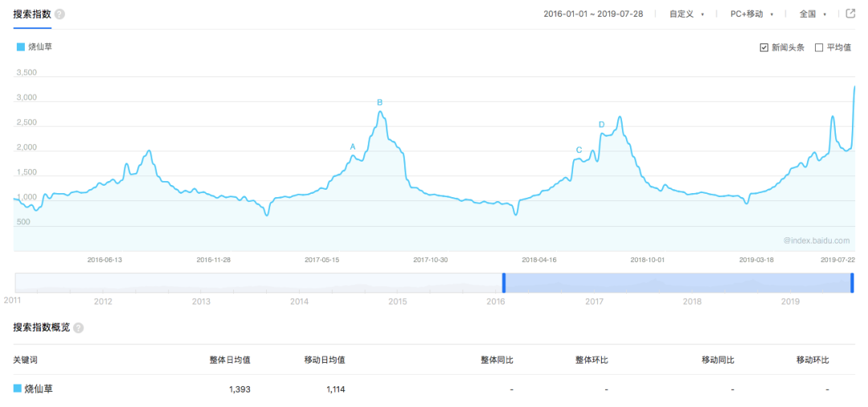
Task: Click the blue legend square for 烧仙草 above chart
Action: click(21, 47)
